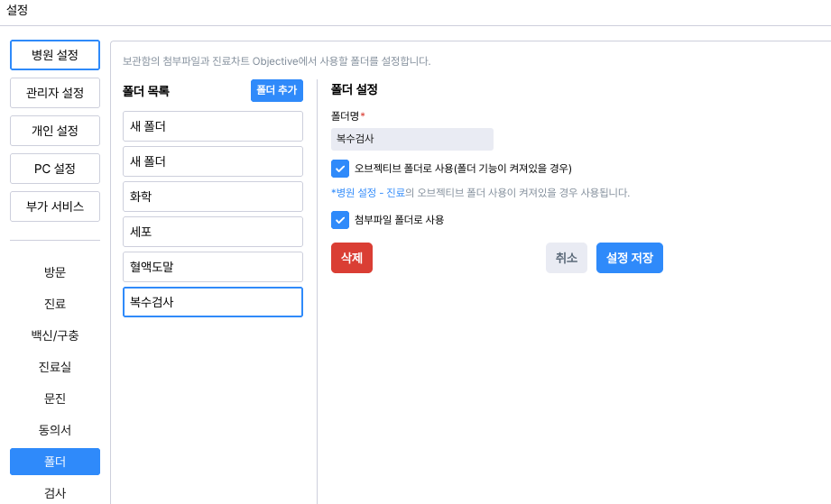Open the 백신/구충 menu item

[x=55, y=335]
